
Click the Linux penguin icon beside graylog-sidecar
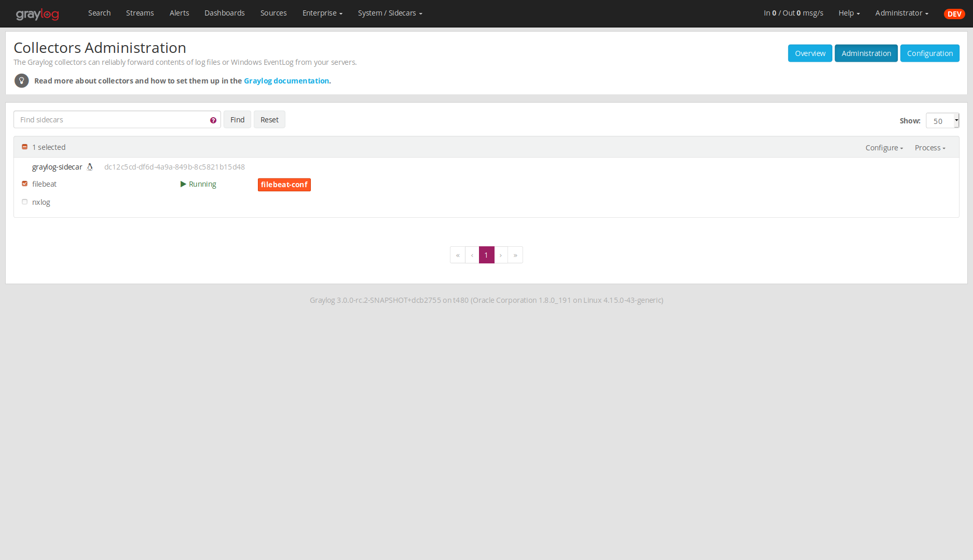90,167
